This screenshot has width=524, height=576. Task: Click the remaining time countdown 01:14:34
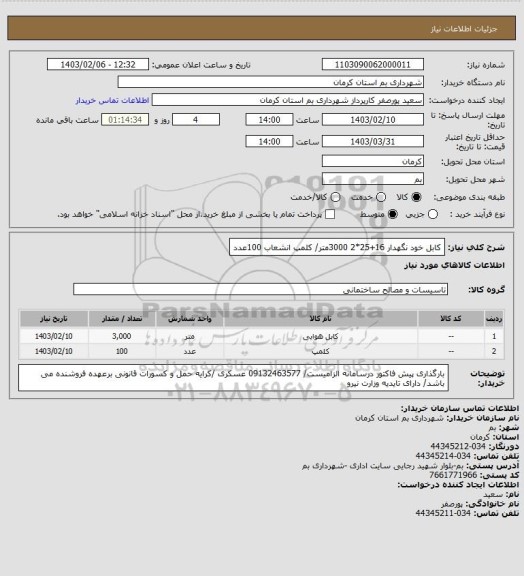click(x=125, y=120)
